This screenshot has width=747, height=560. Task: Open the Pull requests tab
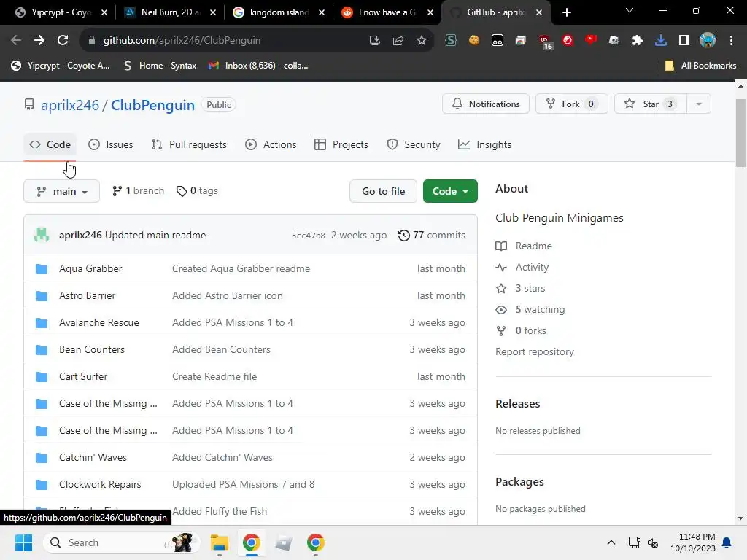pyautogui.click(x=189, y=145)
